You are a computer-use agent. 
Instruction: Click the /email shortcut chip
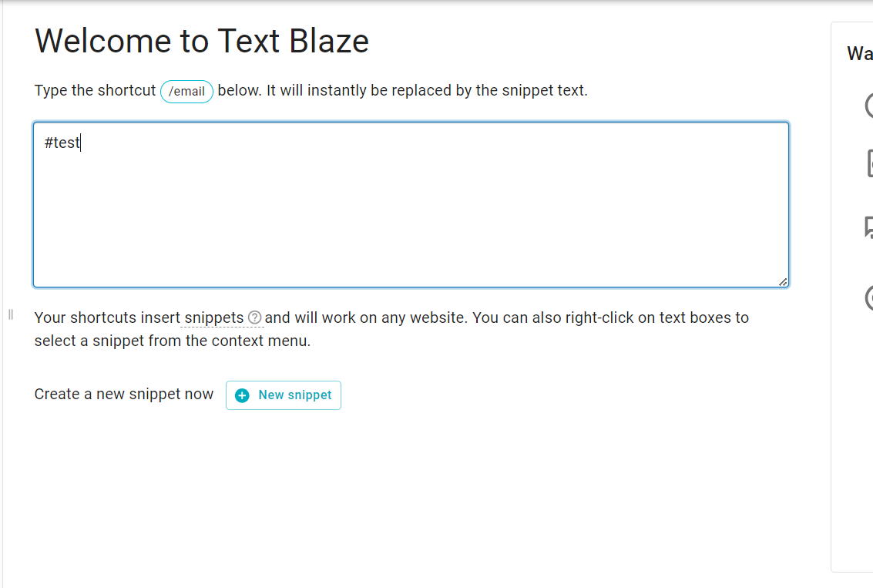click(x=186, y=91)
